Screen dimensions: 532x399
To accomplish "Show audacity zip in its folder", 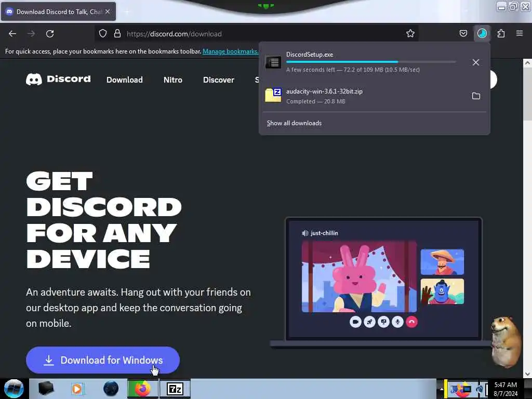I will tap(476, 96).
